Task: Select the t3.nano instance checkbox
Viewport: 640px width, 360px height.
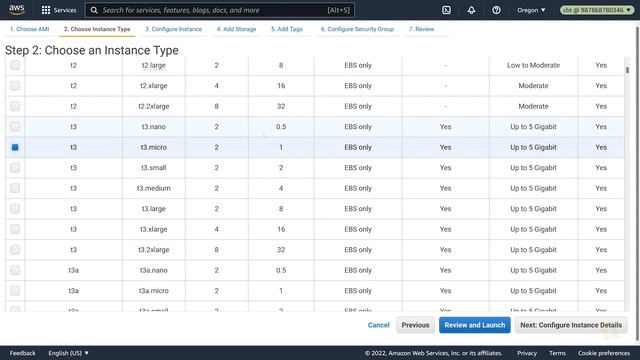Action: tap(15, 127)
